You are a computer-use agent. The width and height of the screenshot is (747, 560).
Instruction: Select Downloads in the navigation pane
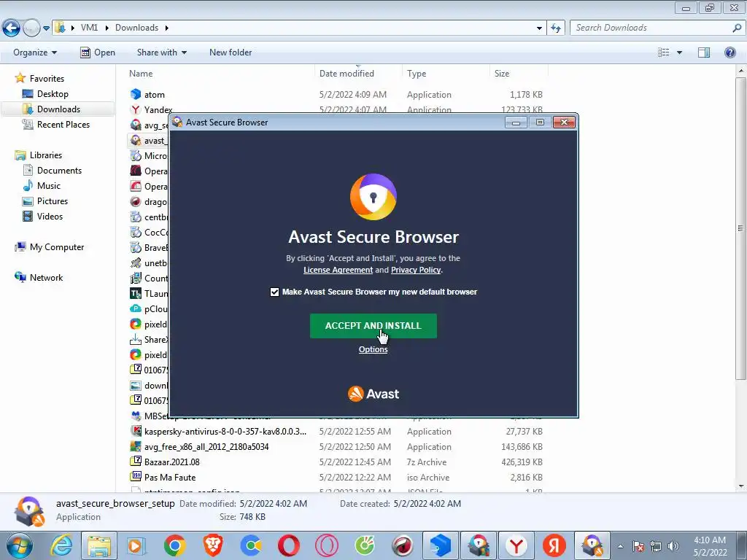click(x=58, y=109)
